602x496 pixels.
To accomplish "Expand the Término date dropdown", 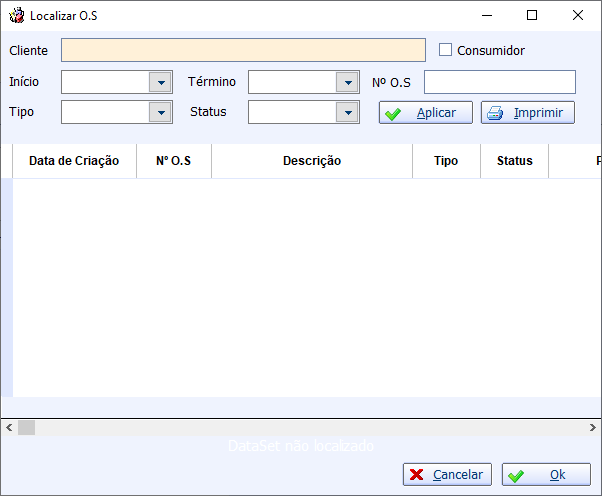I will (x=347, y=82).
